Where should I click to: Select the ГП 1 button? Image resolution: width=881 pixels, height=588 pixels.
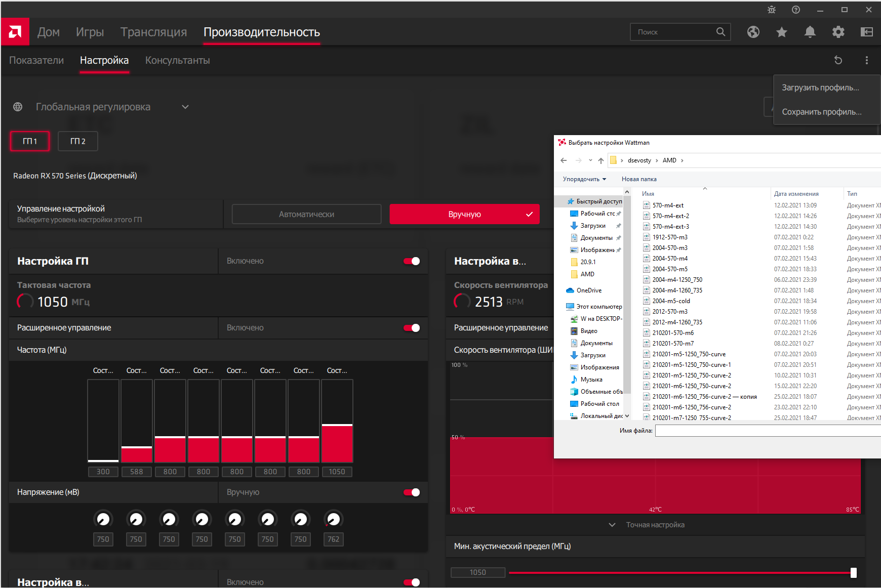click(30, 141)
